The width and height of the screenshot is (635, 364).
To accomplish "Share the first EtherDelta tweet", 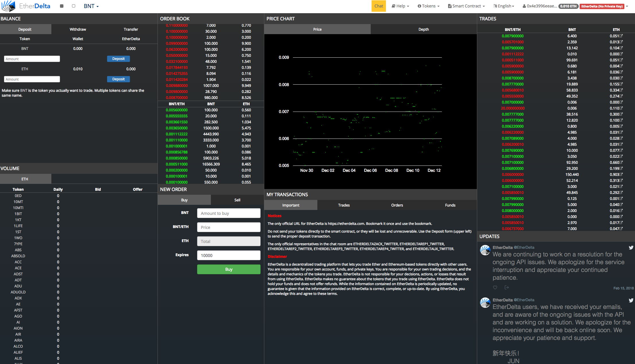I will click(506, 287).
